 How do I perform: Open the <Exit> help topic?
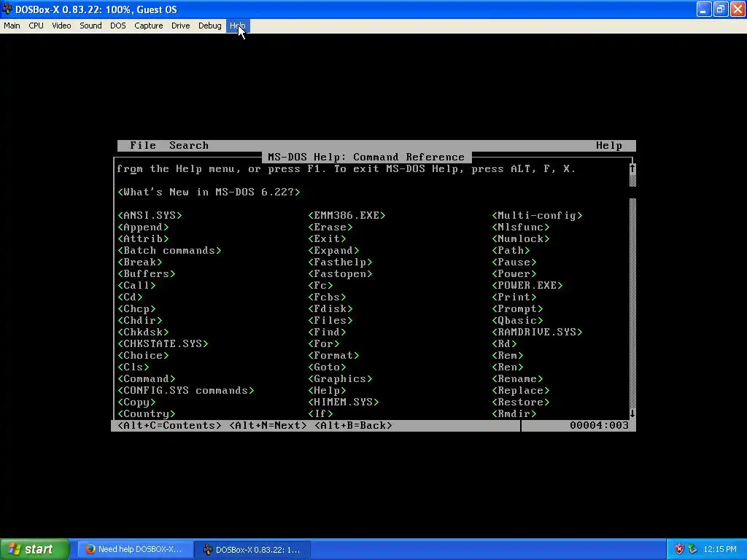pyautogui.click(x=327, y=238)
